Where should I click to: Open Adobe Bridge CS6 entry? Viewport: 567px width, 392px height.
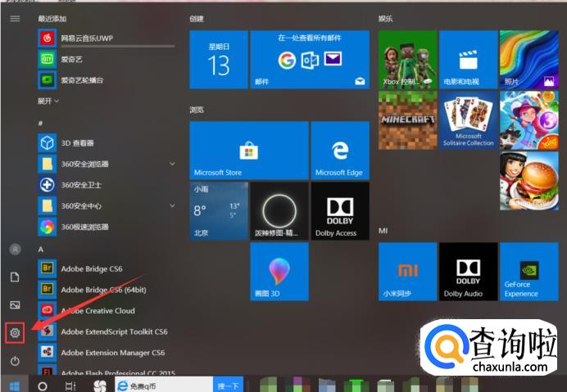coord(107,268)
